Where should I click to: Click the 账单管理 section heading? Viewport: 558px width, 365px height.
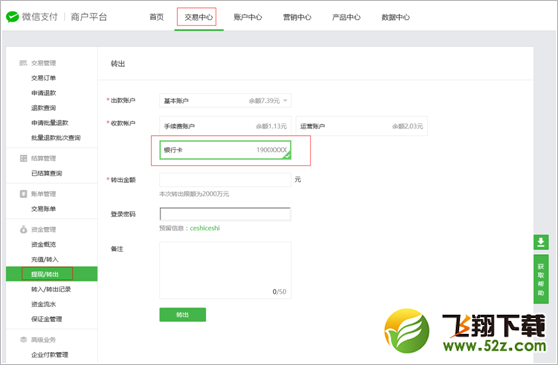[x=43, y=194]
